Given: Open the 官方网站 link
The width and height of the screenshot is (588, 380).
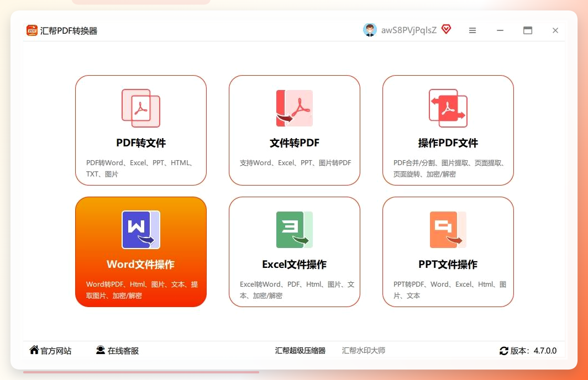Looking at the screenshot, I should click(56, 351).
